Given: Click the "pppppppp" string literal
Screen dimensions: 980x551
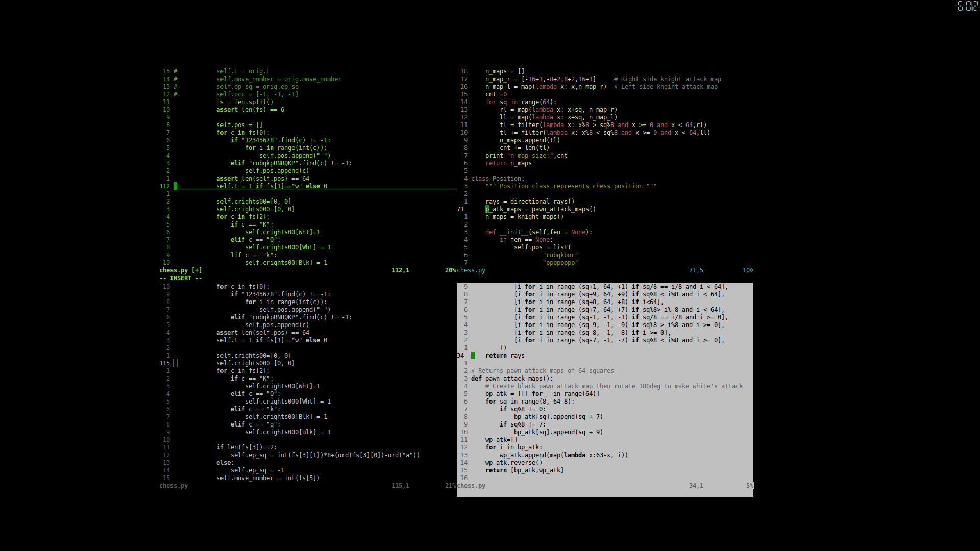Looking at the screenshot, I should pyautogui.click(x=560, y=263).
